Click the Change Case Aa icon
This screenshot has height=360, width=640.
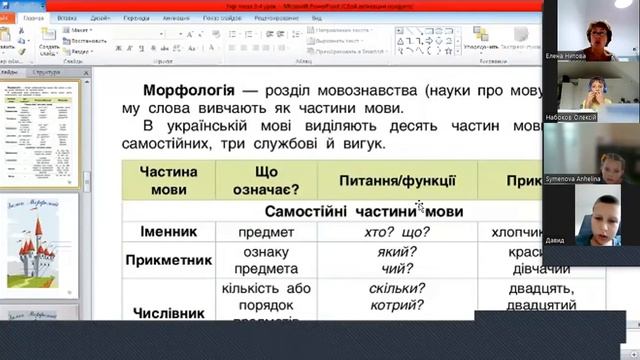[x=192, y=48]
